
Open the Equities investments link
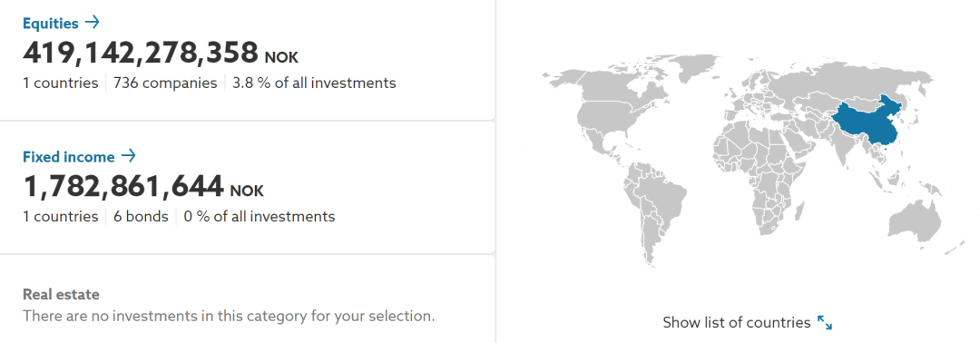tap(62, 23)
